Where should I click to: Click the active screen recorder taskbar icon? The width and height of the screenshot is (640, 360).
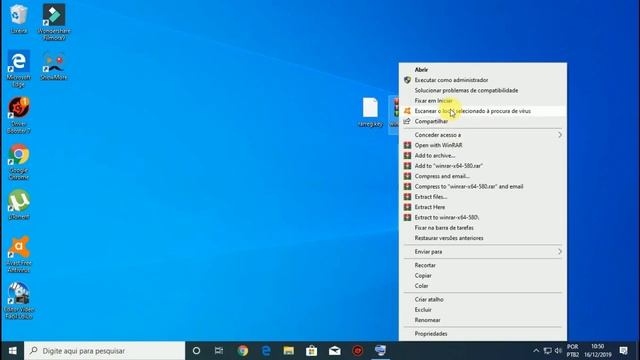pos(380,351)
